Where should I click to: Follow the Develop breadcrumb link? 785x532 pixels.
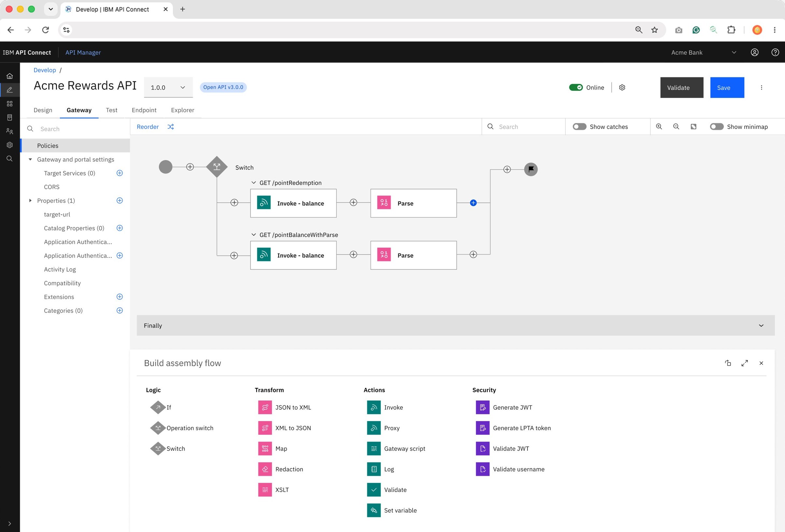click(45, 70)
